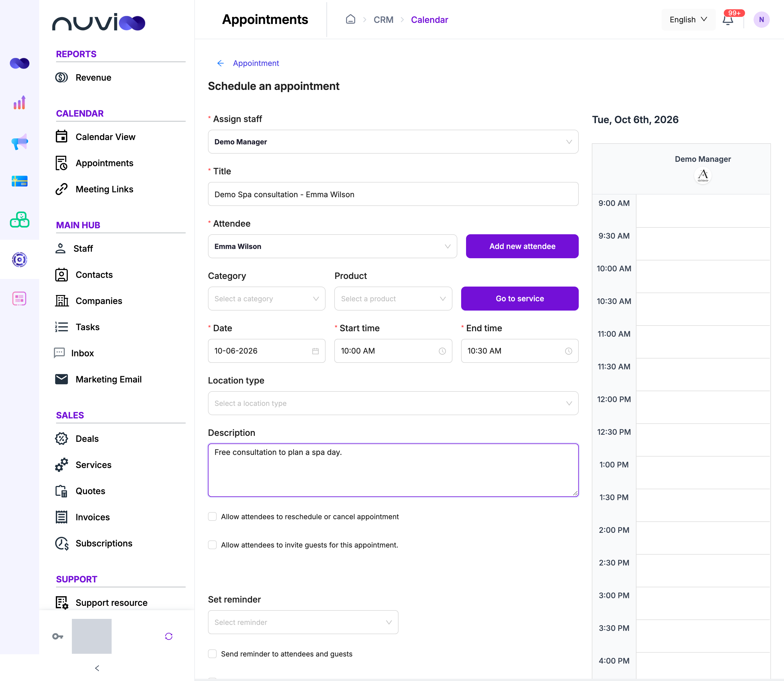Click the back arrow beside Appointment

[x=220, y=63]
